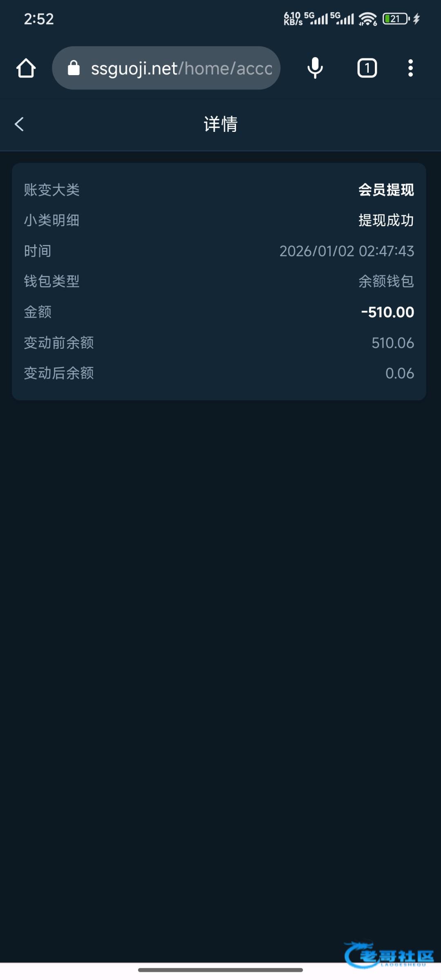Tap the 510.06 balance-before value
This screenshot has height=980, width=441.
coord(392,343)
